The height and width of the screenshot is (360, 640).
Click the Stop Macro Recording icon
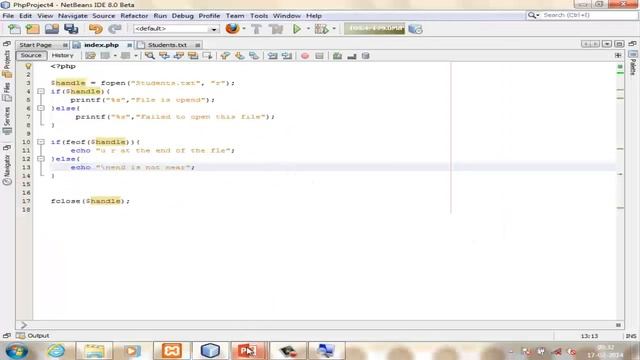[x=319, y=56]
